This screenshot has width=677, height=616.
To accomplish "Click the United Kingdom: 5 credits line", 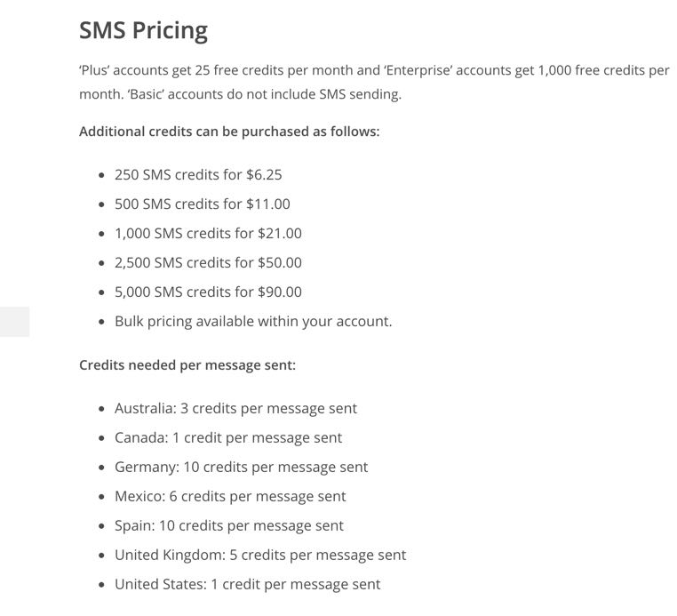I will point(260,556).
